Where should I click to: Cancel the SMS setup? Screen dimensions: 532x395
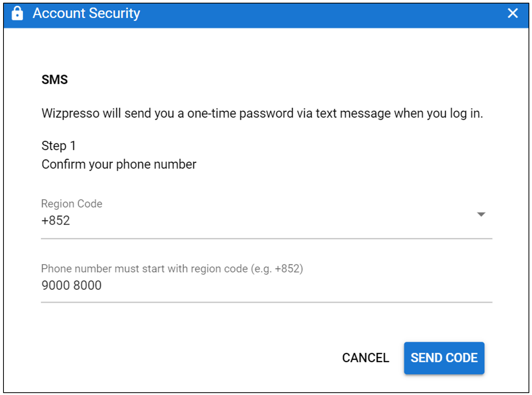365,358
